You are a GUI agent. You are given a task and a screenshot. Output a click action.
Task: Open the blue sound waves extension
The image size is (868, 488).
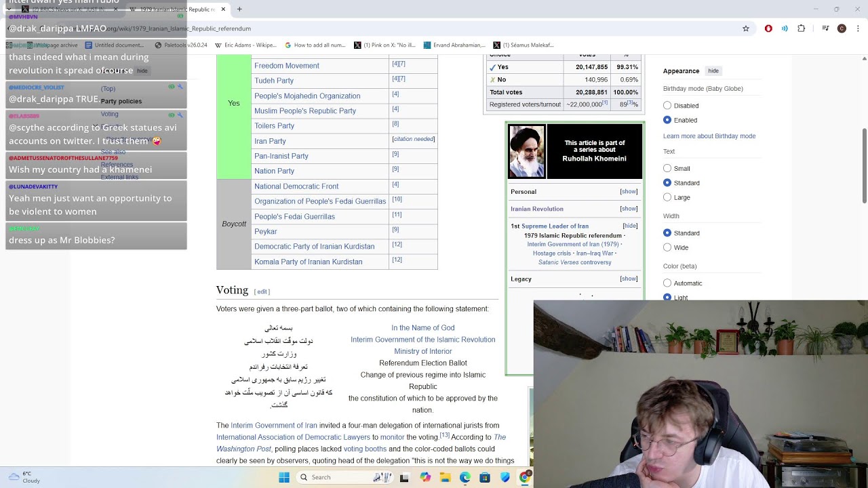785,28
